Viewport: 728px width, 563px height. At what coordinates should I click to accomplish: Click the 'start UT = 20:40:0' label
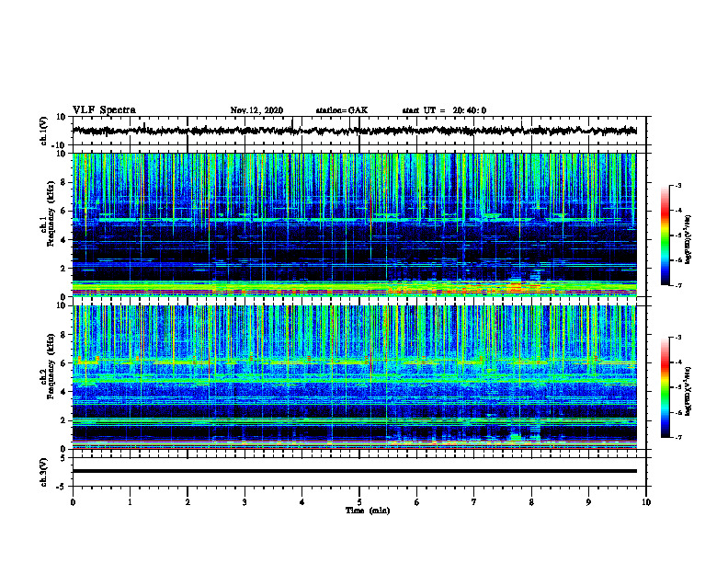(x=444, y=110)
